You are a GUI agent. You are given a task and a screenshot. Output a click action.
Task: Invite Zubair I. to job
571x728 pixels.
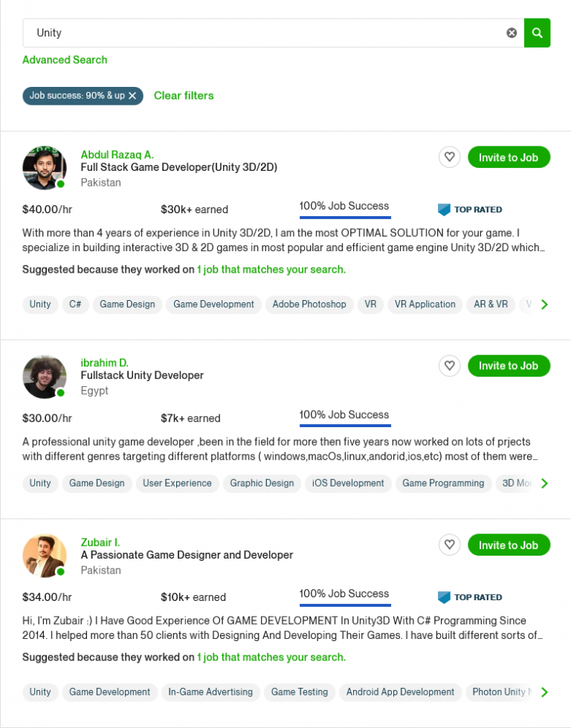point(509,545)
